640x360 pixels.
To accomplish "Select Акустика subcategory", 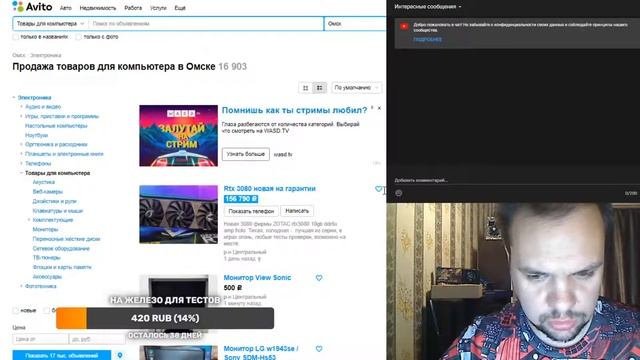I will (x=43, y=182).
